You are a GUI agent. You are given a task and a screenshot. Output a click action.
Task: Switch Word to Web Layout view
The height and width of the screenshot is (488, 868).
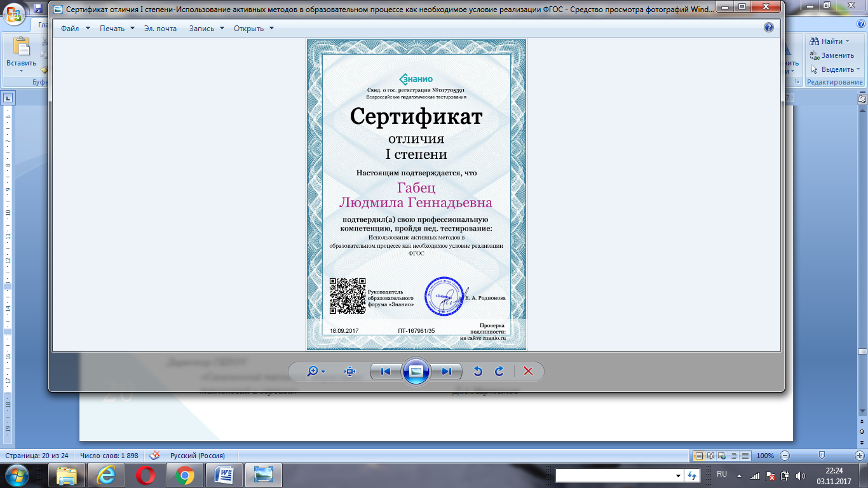(x=722, y=456)
